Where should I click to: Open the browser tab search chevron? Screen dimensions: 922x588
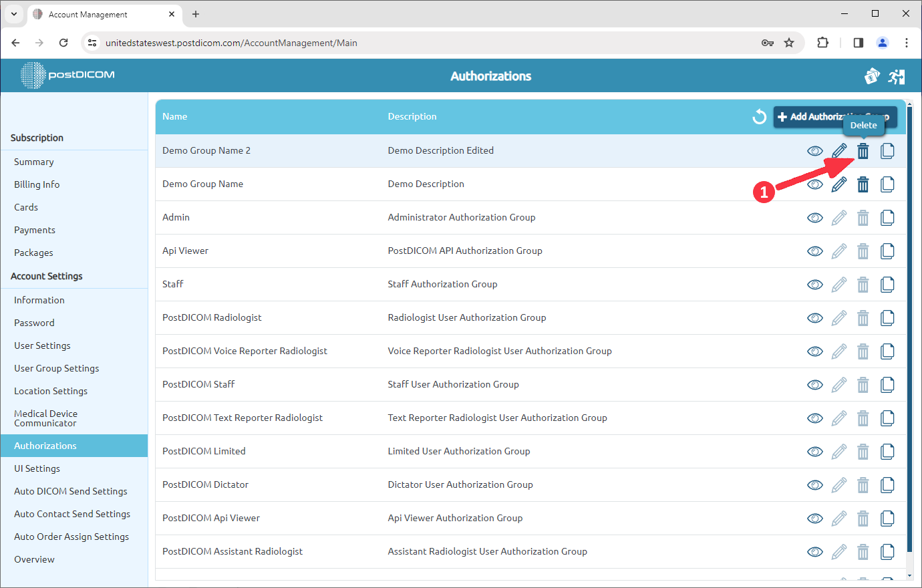point(13,14)
